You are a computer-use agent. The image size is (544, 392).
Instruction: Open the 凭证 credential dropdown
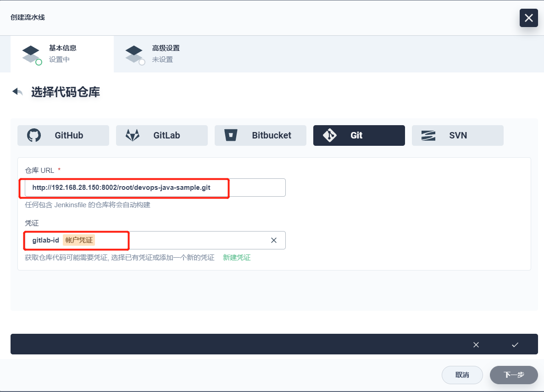coord(155,240)
